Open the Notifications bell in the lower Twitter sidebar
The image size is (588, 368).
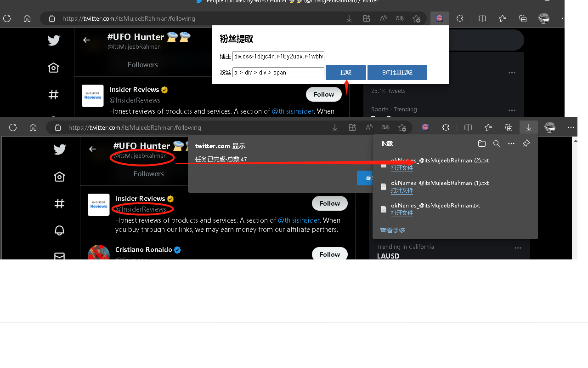(59, 230)
